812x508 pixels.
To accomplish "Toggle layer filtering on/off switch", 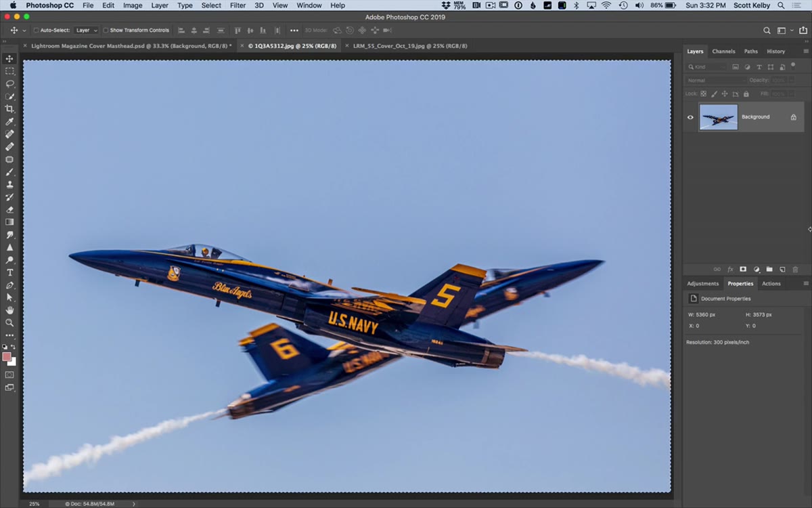I will click(793, 66).
